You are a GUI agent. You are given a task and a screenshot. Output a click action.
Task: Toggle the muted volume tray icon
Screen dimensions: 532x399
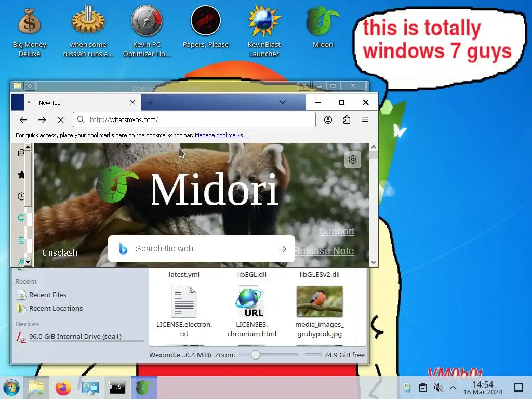(x=438, y=388)
